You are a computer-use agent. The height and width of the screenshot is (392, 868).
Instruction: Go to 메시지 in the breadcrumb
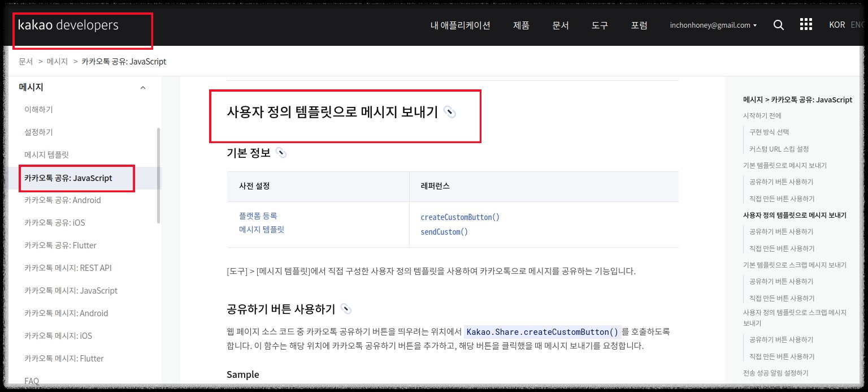point(57,61)
